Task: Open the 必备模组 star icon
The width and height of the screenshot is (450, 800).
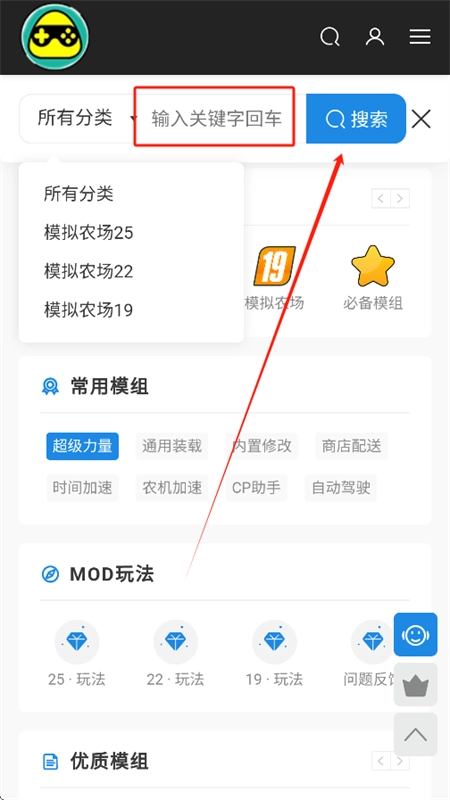Action: click(x=373, y=266)
